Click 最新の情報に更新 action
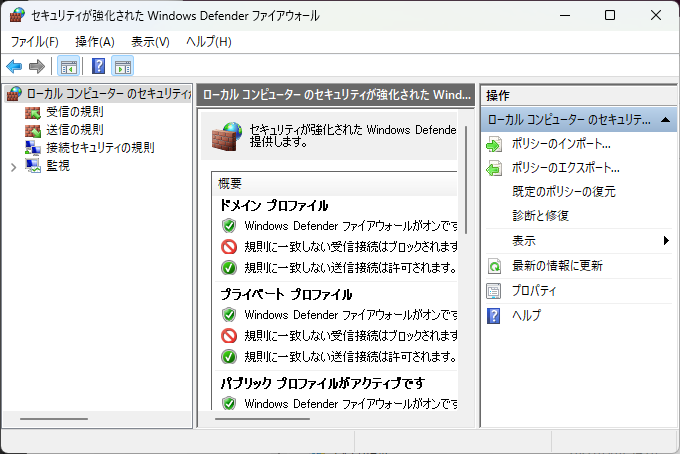 tap(557, 265)
